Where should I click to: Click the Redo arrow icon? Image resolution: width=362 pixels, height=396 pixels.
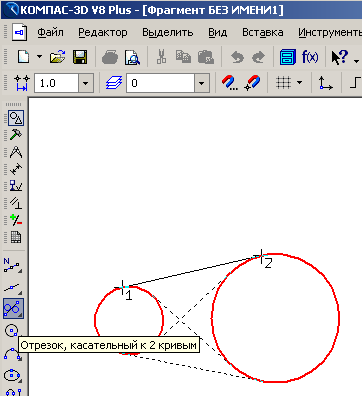[258, 57]
